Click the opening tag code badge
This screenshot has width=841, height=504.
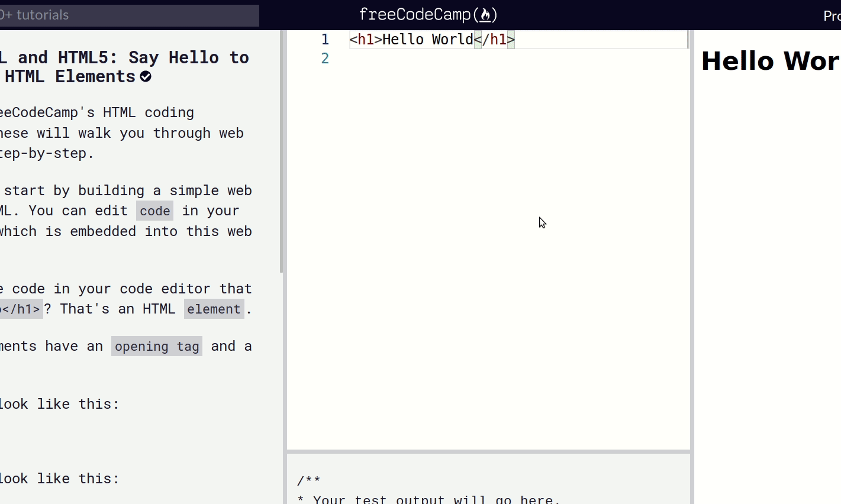click(x=156, y=346)
